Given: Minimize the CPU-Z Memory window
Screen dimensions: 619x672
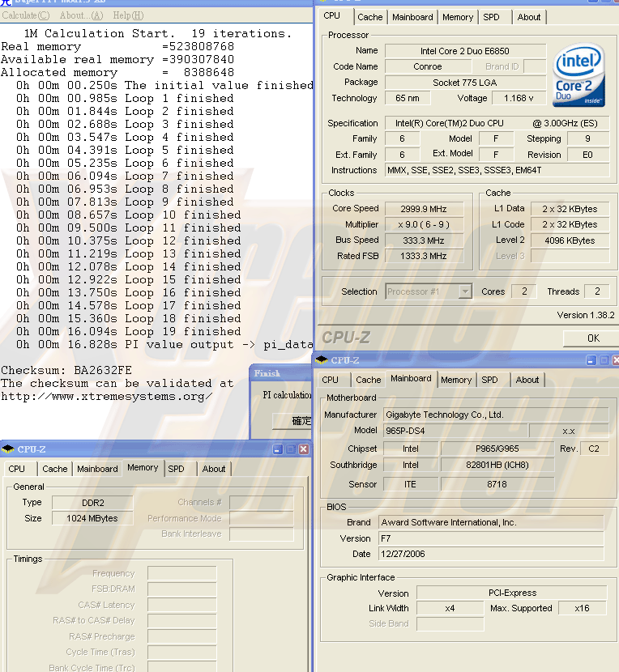Looking at the screenshot, I should tap(278, 449).
